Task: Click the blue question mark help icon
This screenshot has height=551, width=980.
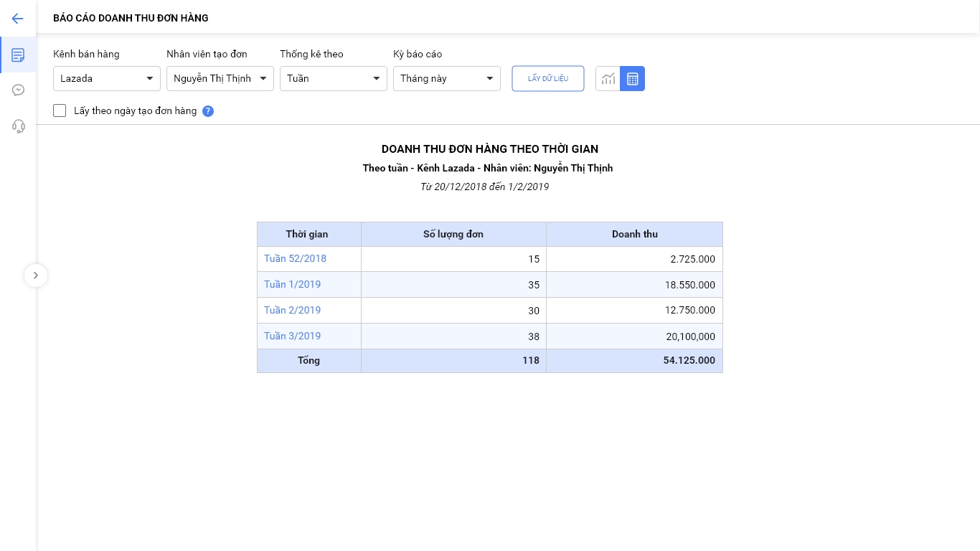Action: tap(208, 111)
